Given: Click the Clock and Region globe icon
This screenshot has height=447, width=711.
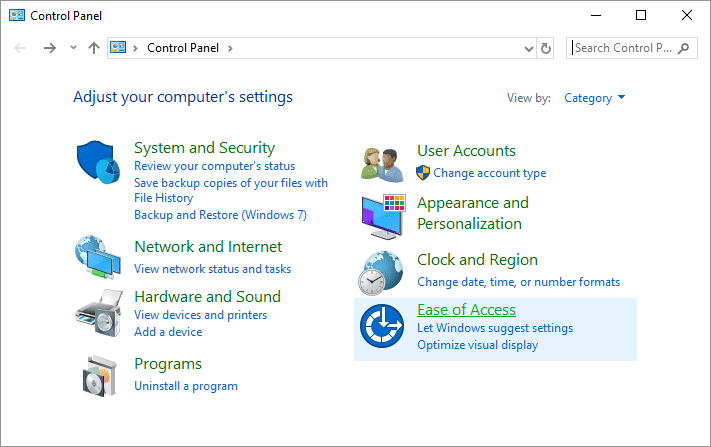Looking at the screenshot, I should [x=381, y=273].
